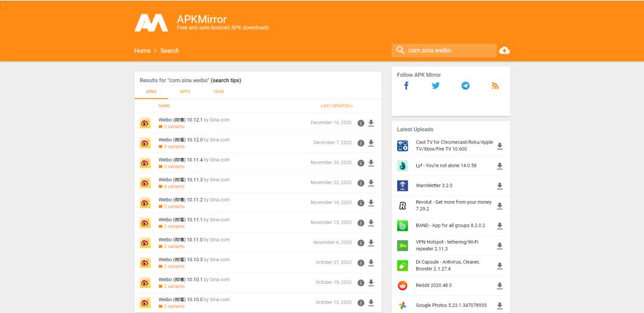
Task: Download Weibo 10.11.4 via arrow icon
Action: pos(371,163)
